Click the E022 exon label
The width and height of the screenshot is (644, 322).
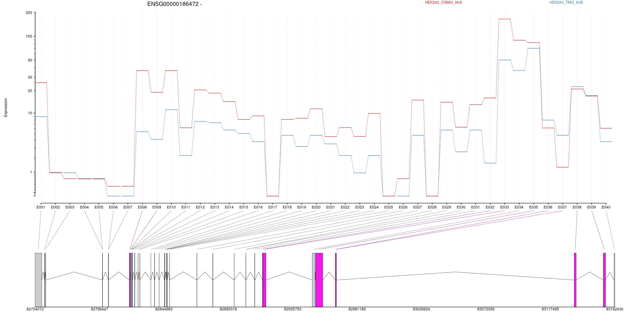coord(345,207)
